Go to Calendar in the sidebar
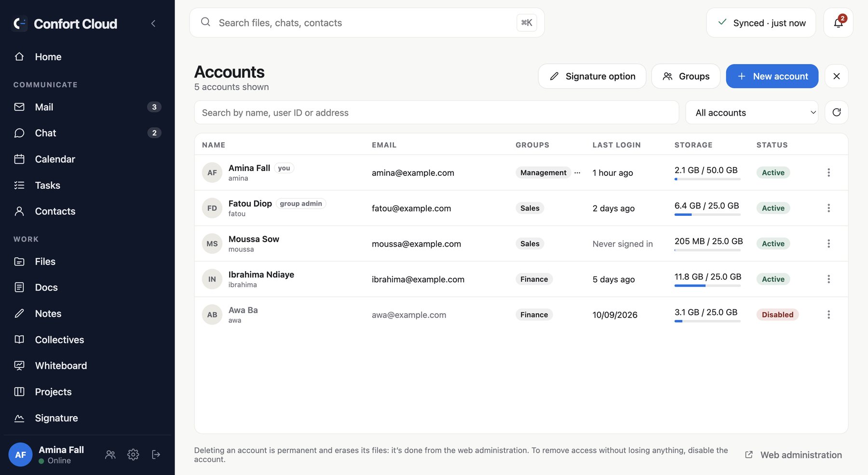 click(x=87, y=159)
